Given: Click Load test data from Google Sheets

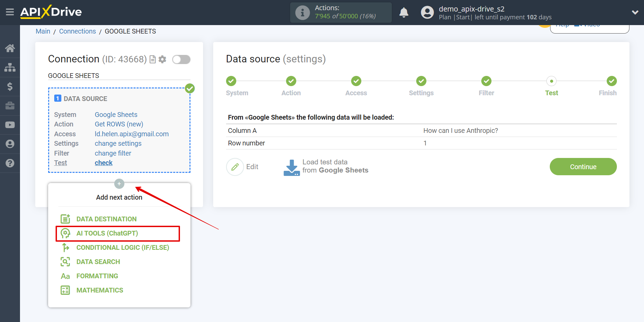Looking at the screenshot, I should pyautogui.click(x=335, y=166).
